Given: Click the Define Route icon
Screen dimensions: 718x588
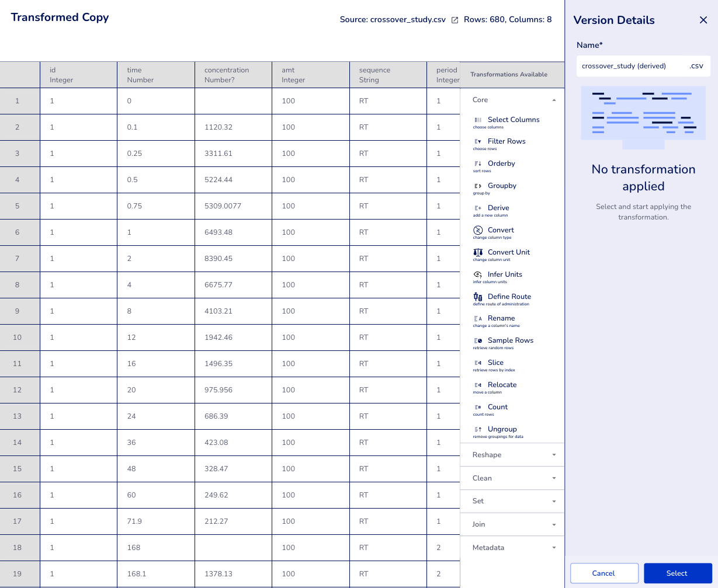Looking at the screenshot, I should click(478, 297).
